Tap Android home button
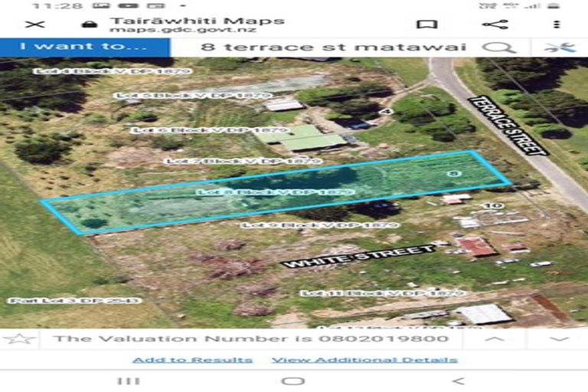This screenshot has height=392, width=588. [x=293, y=381]
